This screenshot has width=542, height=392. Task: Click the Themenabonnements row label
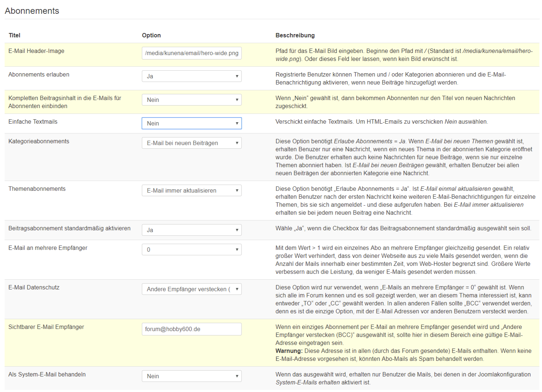pos(37,189)
